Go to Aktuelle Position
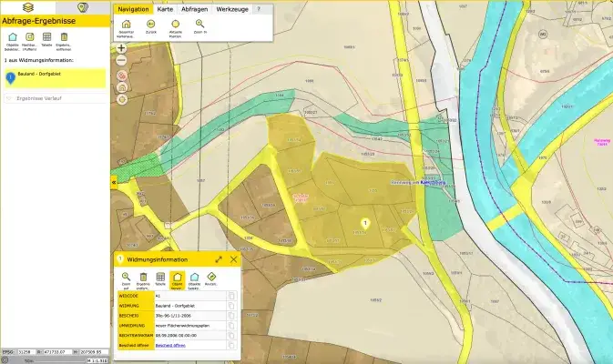This screenshot has width=613, height=364. tap(175, 24)
